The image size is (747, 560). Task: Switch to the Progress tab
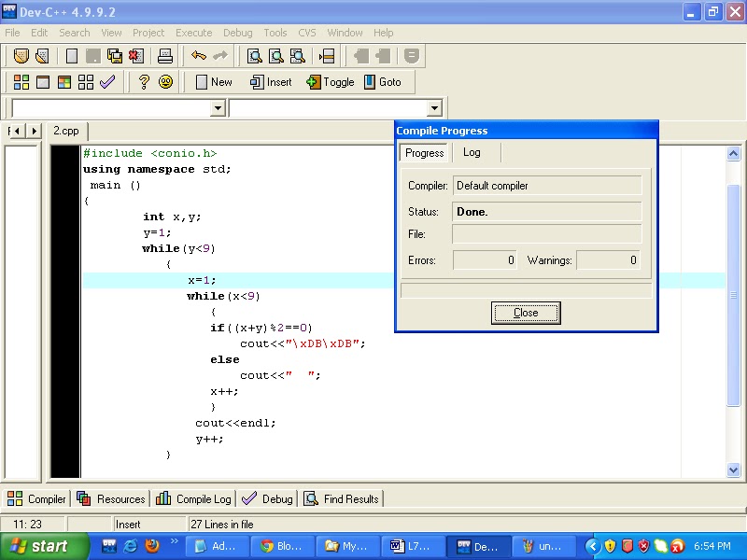(x=425, y=152)
